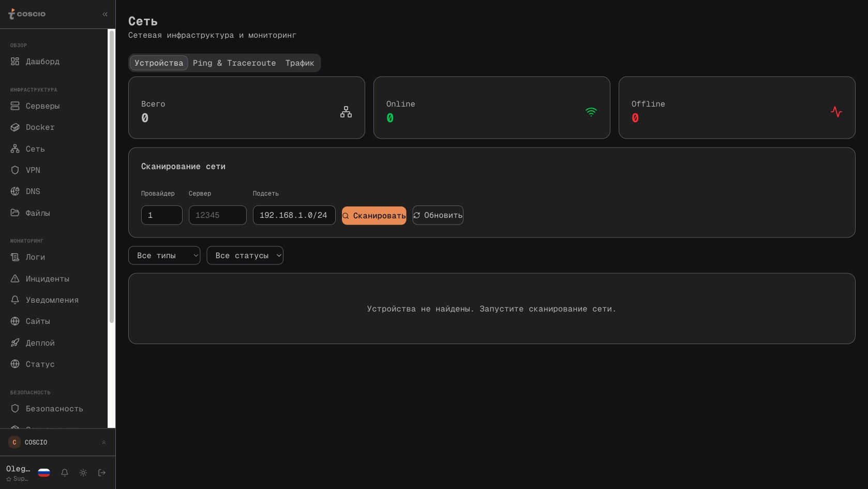Open the Статус globe icon
868x489 pixels.
tap(15, 364)
